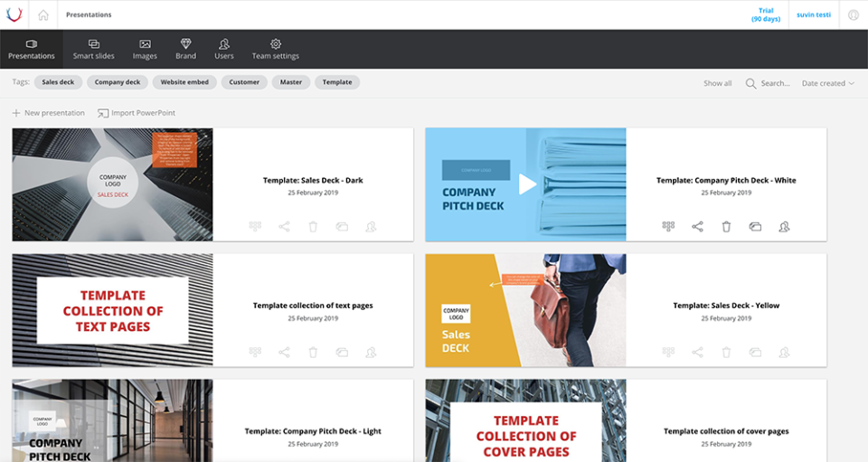Screen dimensions: 868x462
Task: Click the slide grid icon for Sales Deck - Dark
Action: 255,226
